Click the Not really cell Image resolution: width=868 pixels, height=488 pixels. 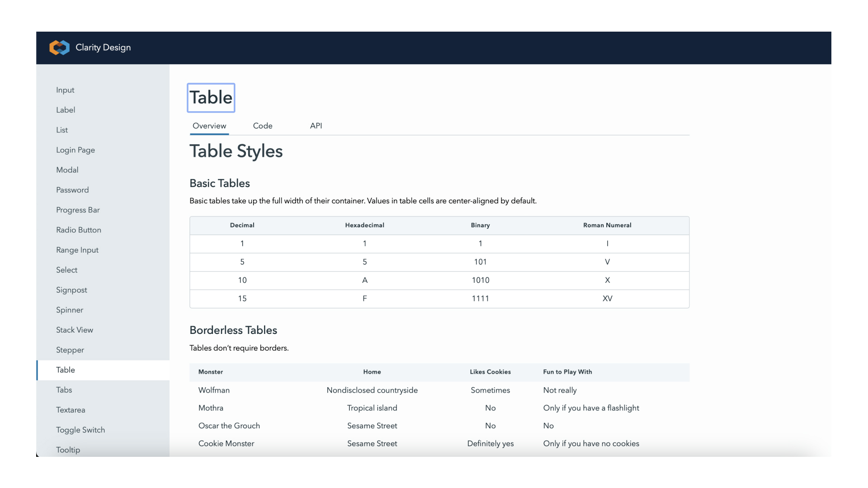click(x=560, y=390)
